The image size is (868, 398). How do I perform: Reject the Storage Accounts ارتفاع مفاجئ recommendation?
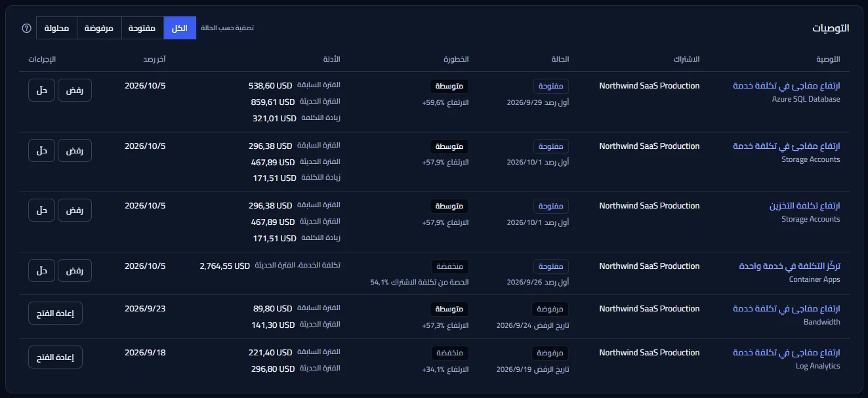(75, 150)
